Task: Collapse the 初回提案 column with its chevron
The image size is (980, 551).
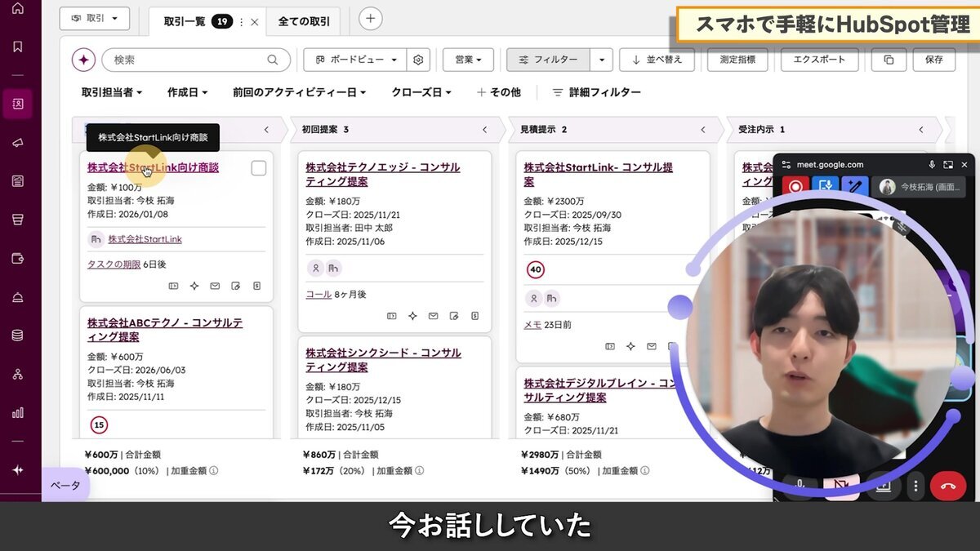Action: 483,129
